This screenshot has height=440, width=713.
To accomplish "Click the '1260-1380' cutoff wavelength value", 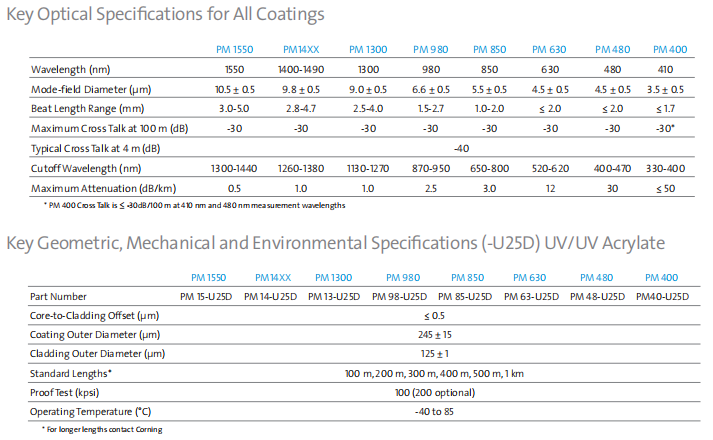I will [x=301, y=169].
